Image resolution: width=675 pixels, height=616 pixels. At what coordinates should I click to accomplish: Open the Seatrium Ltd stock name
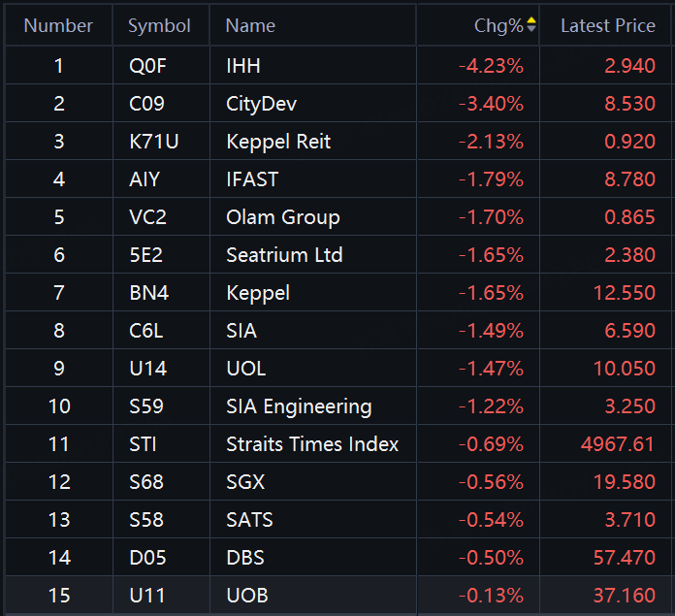[x=284, y=255]
